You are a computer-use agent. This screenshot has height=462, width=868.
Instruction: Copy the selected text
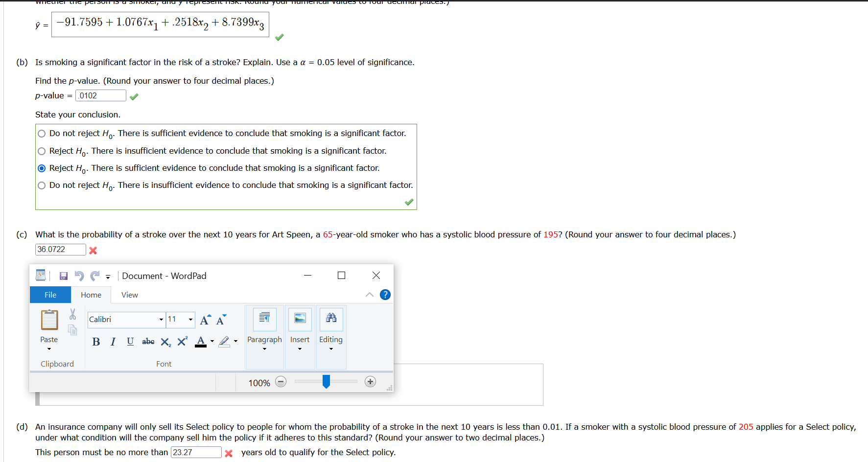[x=72, y=330]
